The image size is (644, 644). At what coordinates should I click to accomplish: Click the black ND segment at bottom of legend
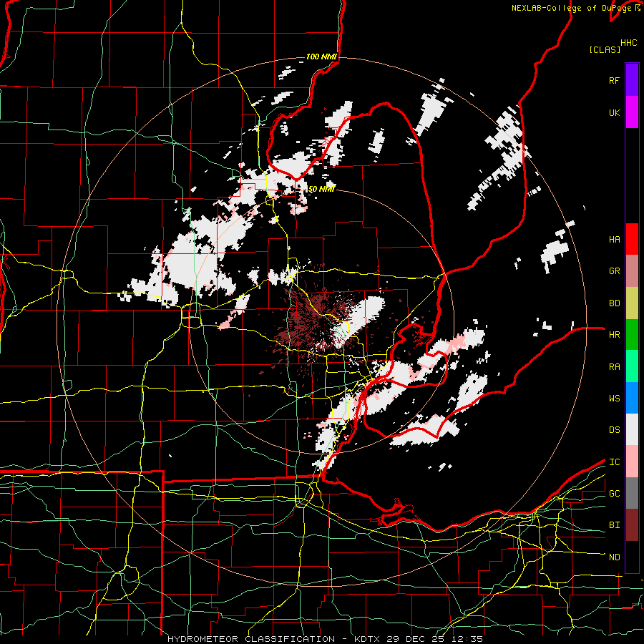click(632, 557)
